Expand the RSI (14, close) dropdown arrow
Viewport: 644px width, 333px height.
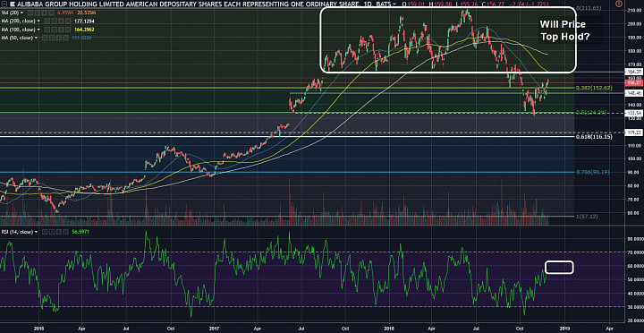click(36, 232)
